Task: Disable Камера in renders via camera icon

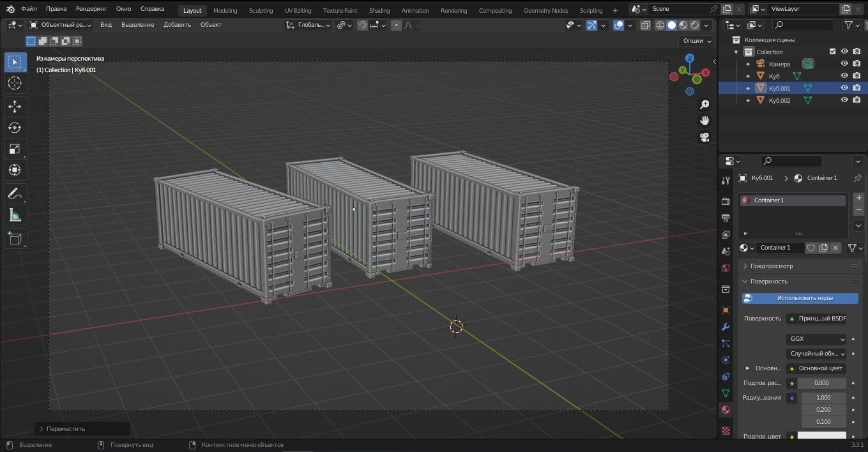Action: [857, 64]
